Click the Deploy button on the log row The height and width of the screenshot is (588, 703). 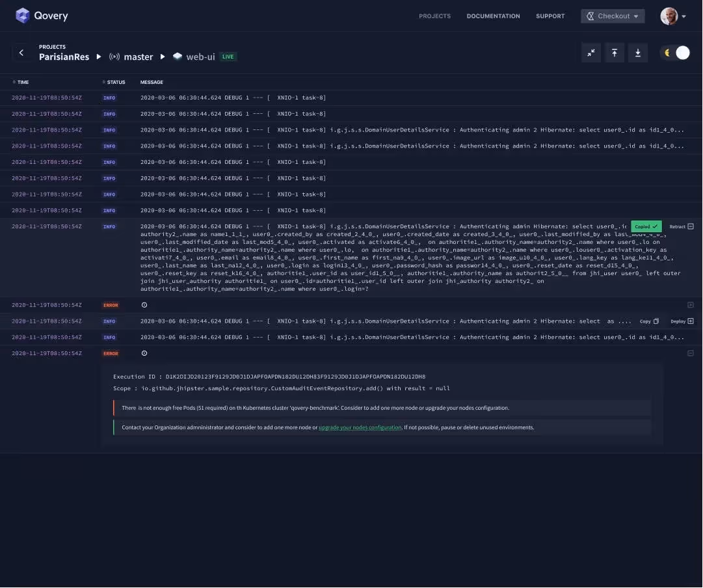(682, 321)
